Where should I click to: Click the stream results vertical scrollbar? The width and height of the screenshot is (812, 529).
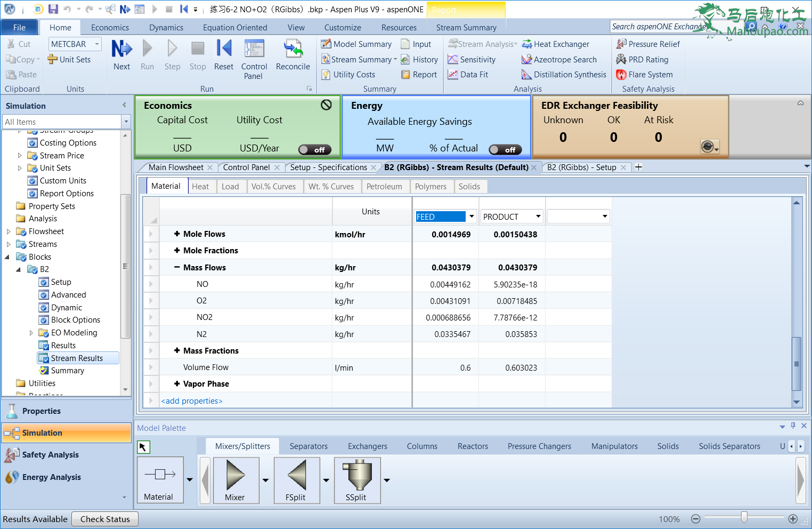(797, 364)
